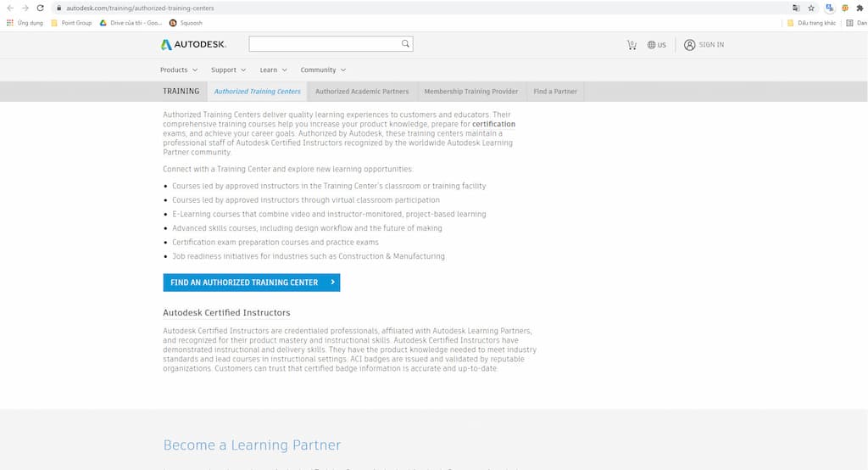
Task: Click the shopping cart icon
Action: 632,45
